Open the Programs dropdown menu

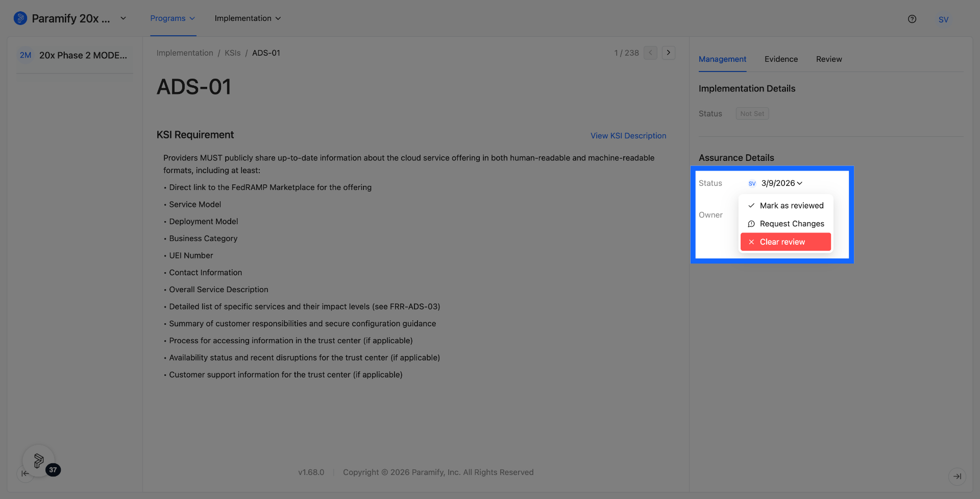point(173,18)
